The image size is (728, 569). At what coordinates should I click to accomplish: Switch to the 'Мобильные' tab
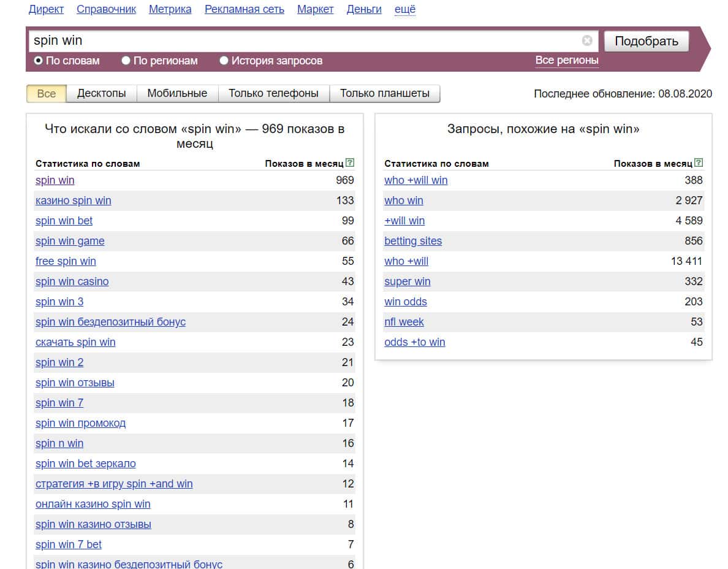(x=177, y=93)
